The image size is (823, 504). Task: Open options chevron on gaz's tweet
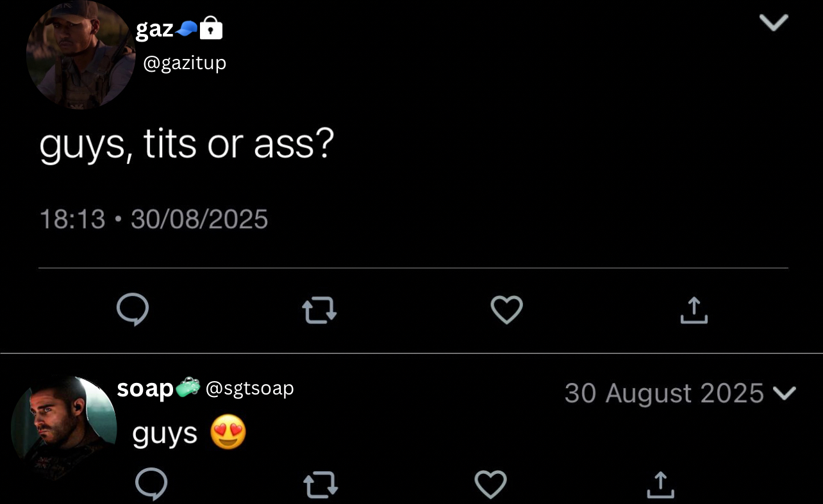(773, 23)
